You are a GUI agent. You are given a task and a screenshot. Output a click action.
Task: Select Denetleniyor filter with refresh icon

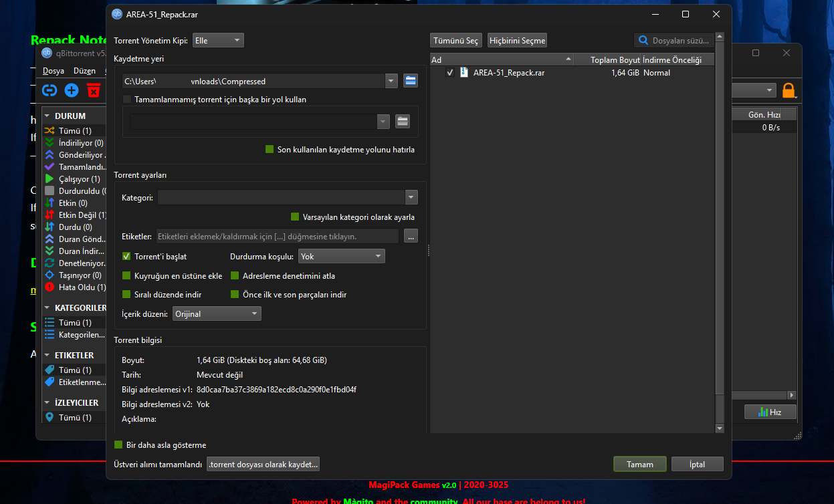(74, 263)
